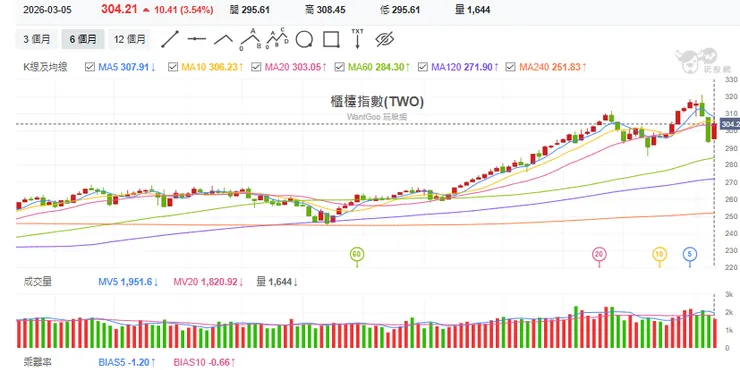Select the angle line drawing tool

(x=223, y=40)
